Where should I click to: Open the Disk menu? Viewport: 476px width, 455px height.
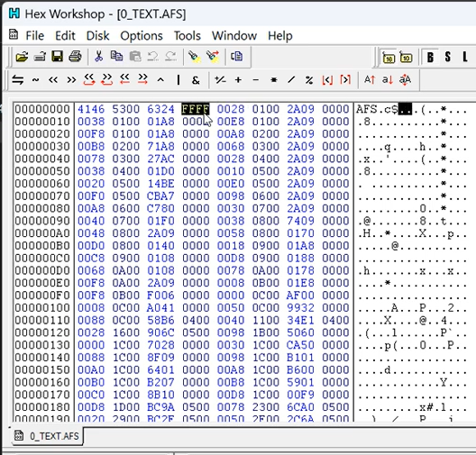(x=97, y=36)
